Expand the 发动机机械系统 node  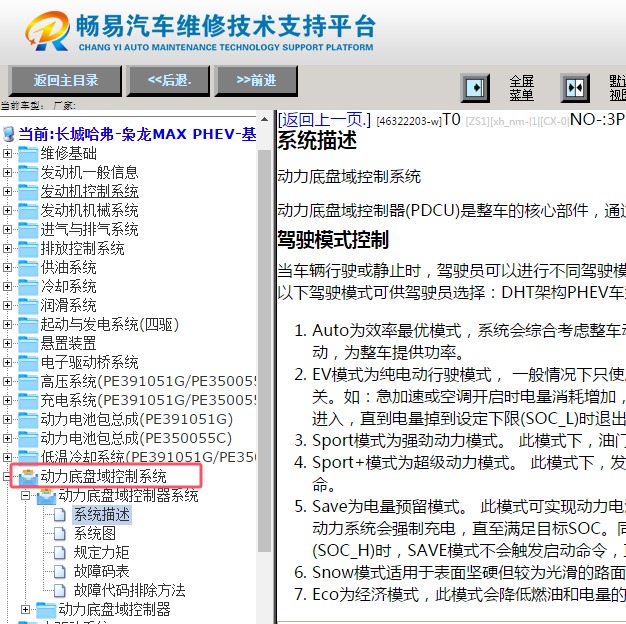pyautogui.click(x=7, y=210)
